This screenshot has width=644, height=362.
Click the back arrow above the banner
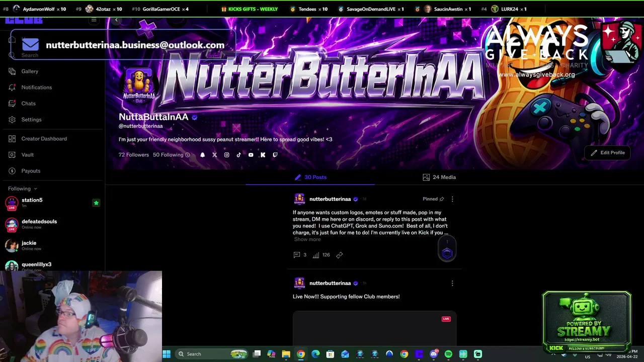116,20
